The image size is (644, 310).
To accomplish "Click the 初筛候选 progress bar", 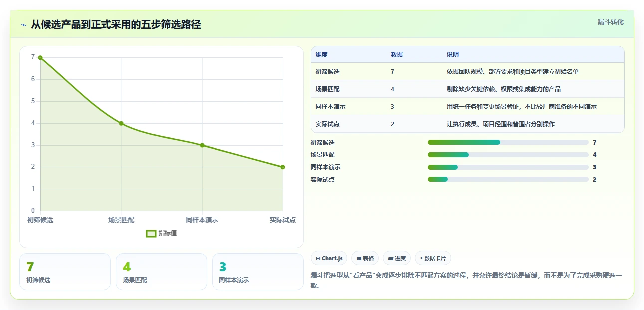I will point(508,143).
